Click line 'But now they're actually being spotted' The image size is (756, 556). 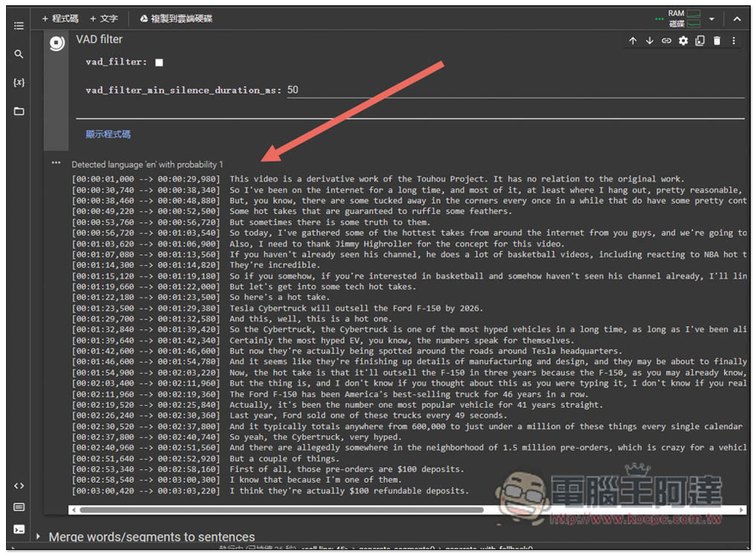point(426,351)
